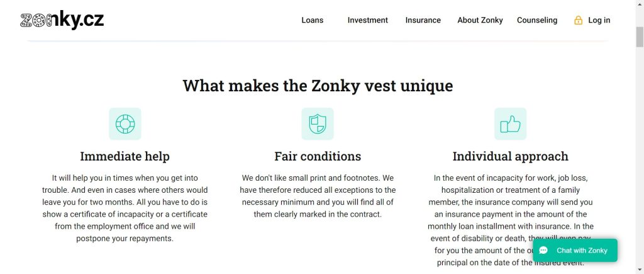Screen dimensions: 644x274
Task: Click the Log in link
Action: [599, 20]
